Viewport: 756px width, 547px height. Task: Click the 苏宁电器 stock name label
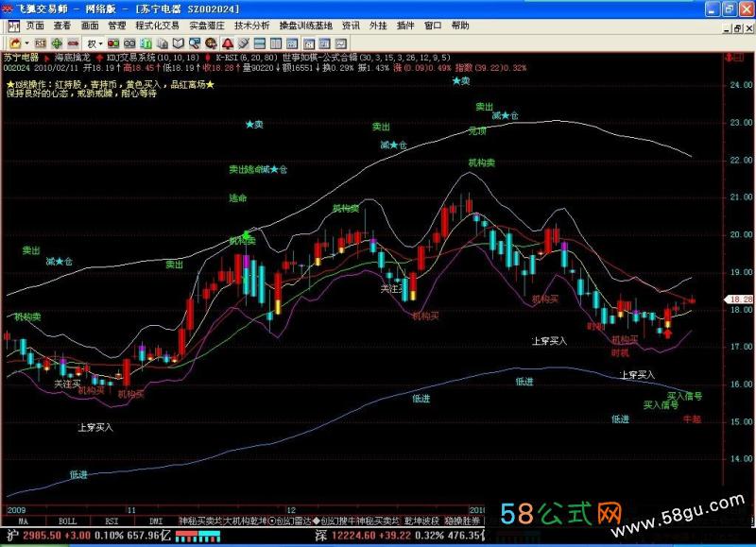[22, 58]
